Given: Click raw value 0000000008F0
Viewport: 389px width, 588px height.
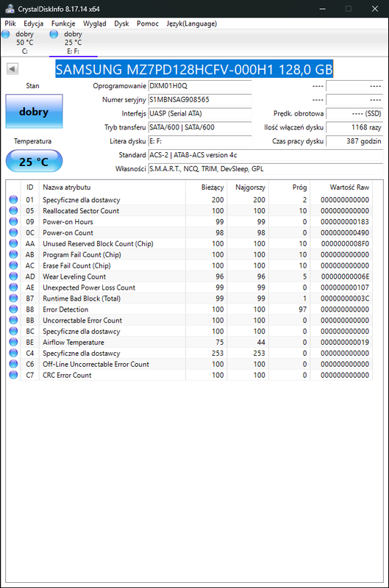Looking at the screenshot, I should [x=345, y=244].
